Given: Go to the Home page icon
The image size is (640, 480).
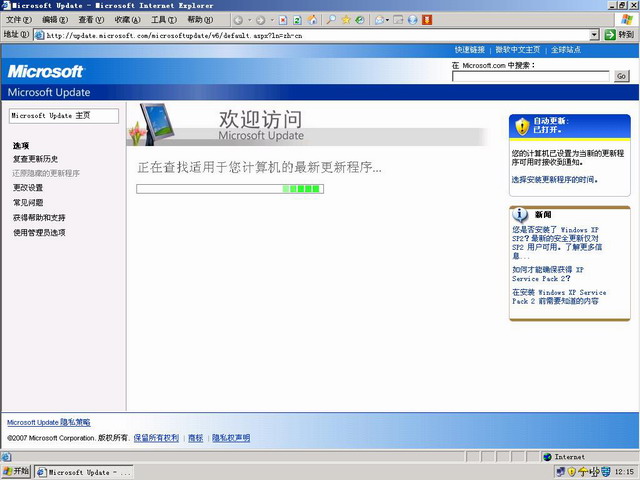Looking at the screenshot, I should (312, 20).
